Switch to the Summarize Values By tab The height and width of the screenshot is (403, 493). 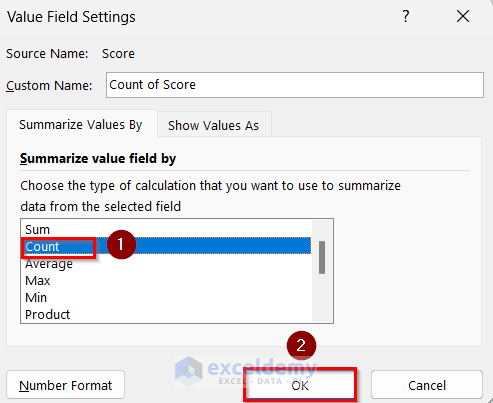click(x=81, y=124)
